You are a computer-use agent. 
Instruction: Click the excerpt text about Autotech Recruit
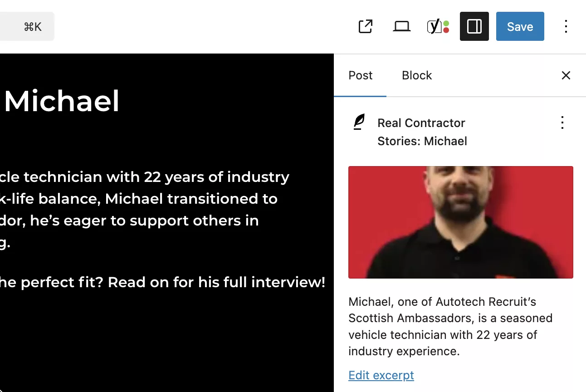click(450, 326)
